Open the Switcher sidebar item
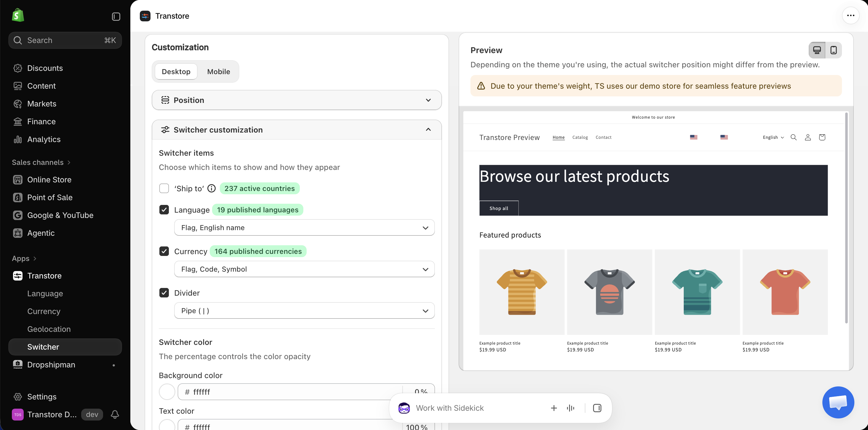The width and height of the screenshot is (868, 430). [65, 347]
